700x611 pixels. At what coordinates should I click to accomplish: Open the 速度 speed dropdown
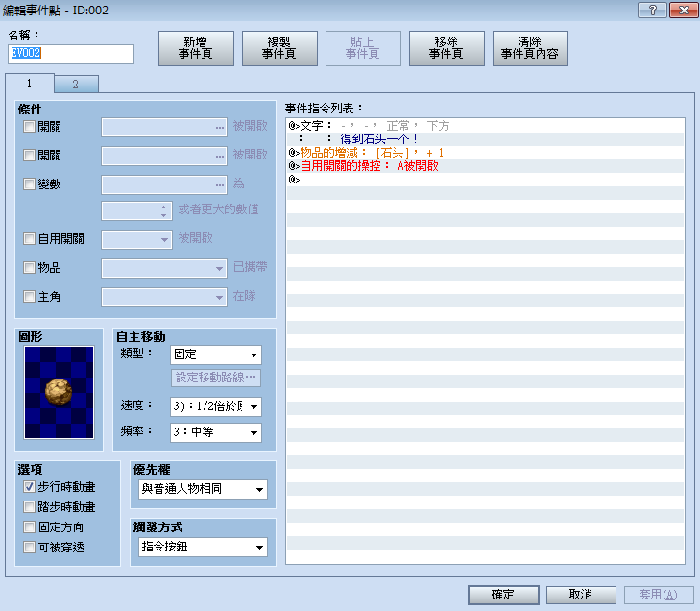[x=216, y=406]
